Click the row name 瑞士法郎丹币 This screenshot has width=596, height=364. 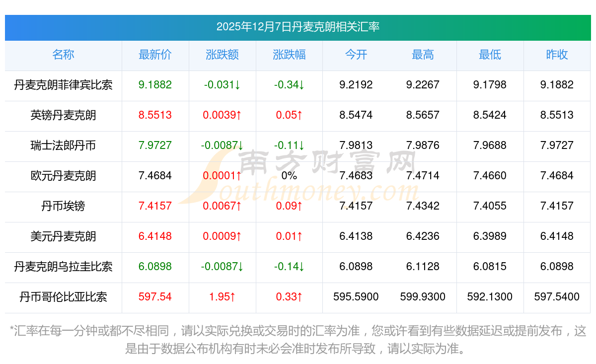pos(63,146)
